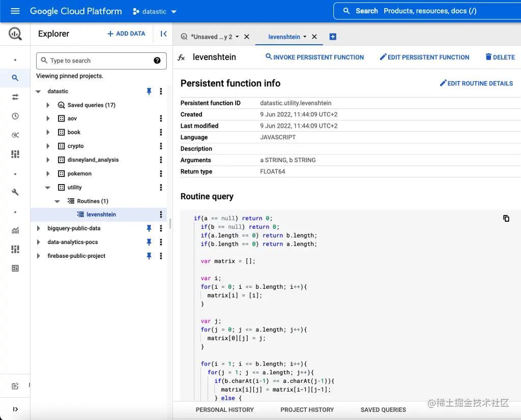This screenshot has width=521, height=420.
Task: Open the data-analytics-pocs actions menu
Action: 161,242
